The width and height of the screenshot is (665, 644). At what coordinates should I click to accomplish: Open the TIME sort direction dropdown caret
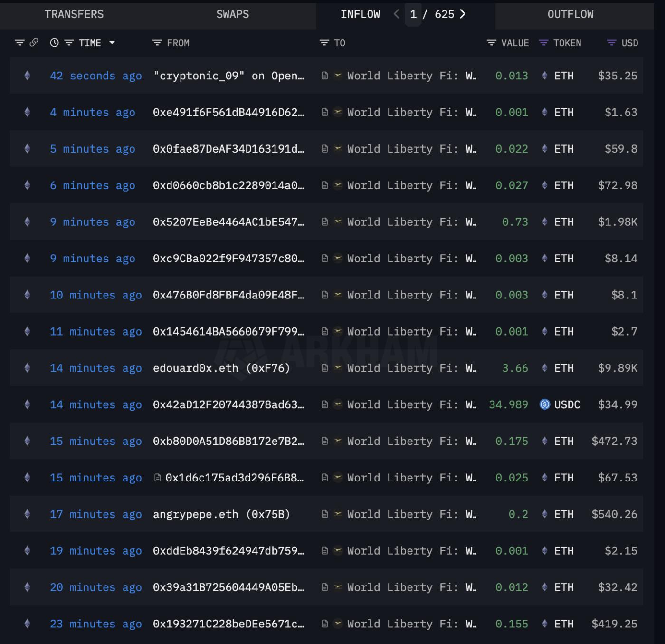112,43
